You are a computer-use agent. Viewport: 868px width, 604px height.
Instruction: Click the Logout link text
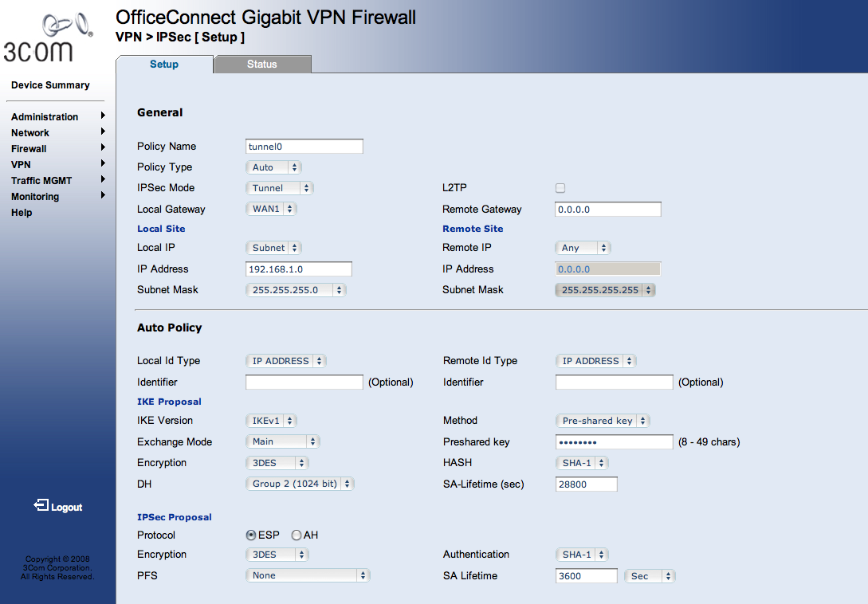[66, 507]
